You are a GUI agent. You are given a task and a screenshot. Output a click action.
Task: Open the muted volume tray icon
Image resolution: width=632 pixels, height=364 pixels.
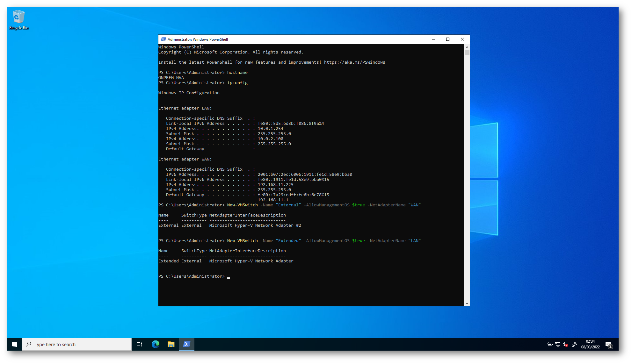pos(565,344)
